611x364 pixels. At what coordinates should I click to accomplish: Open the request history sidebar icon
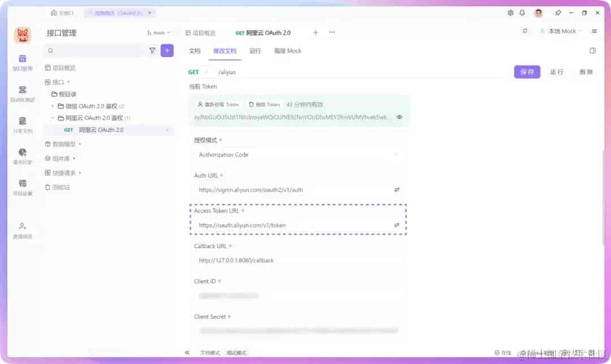click(22, 156)
